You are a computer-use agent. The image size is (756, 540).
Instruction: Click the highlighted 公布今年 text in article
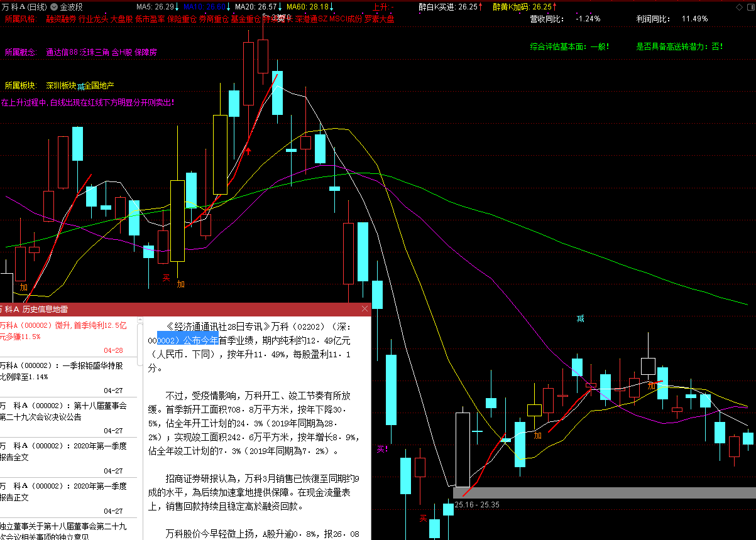point(187,340)
